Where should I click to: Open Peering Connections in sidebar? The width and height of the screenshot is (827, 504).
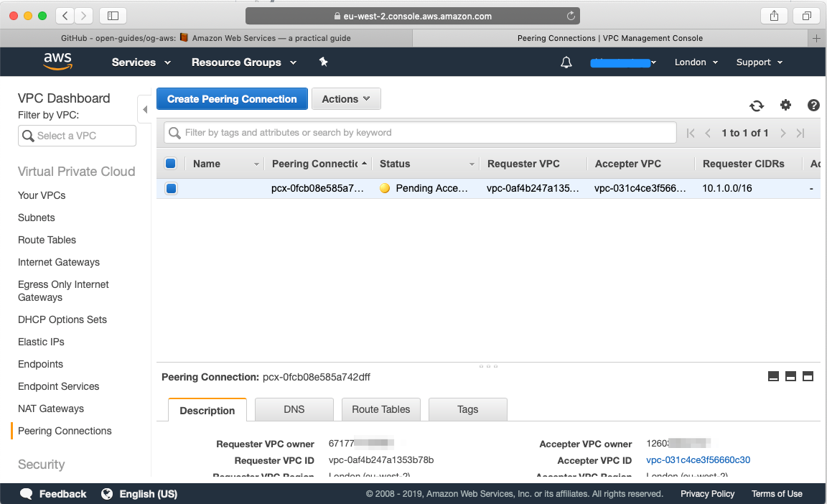[65, 431]
